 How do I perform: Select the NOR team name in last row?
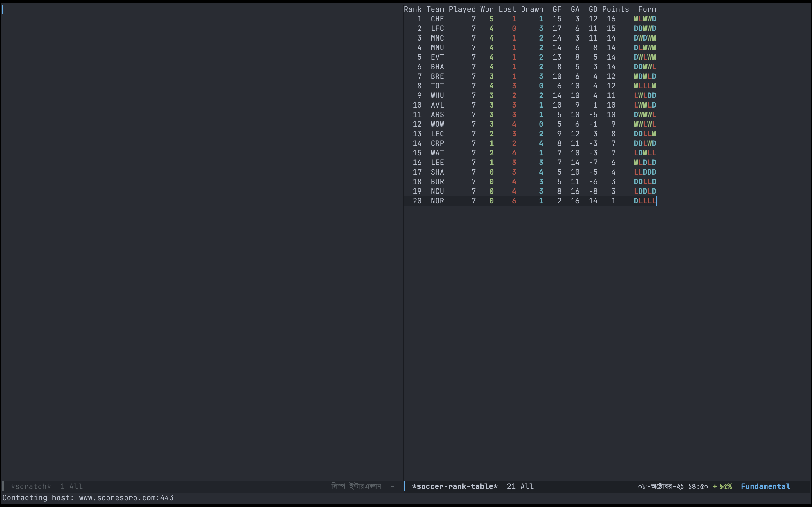(x=437, y=201)
